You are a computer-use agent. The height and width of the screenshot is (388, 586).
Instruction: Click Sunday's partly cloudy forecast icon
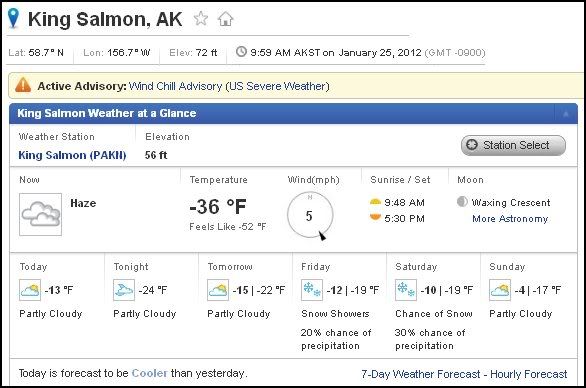click(500, 290)
